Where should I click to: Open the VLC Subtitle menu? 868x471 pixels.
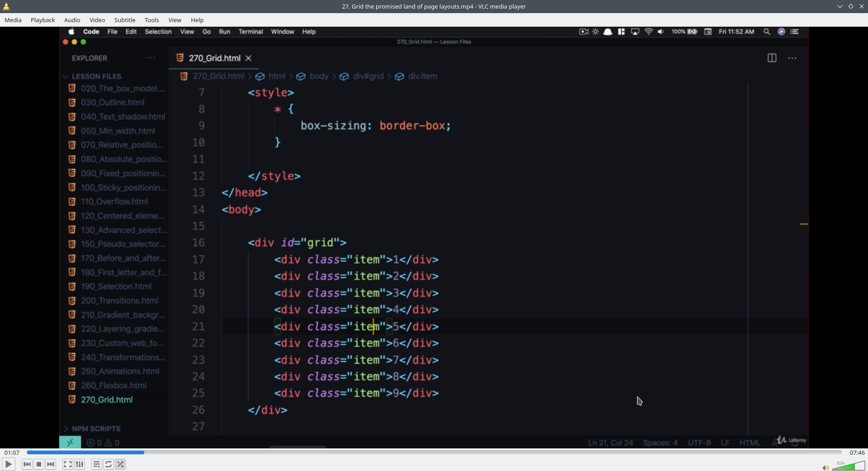point(125,20)
